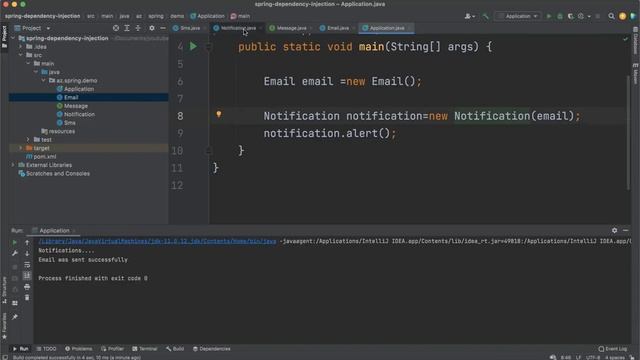Viewport: 640px width, 360px height.
Task: Expand External Libraries node
Action: (13, 165)
